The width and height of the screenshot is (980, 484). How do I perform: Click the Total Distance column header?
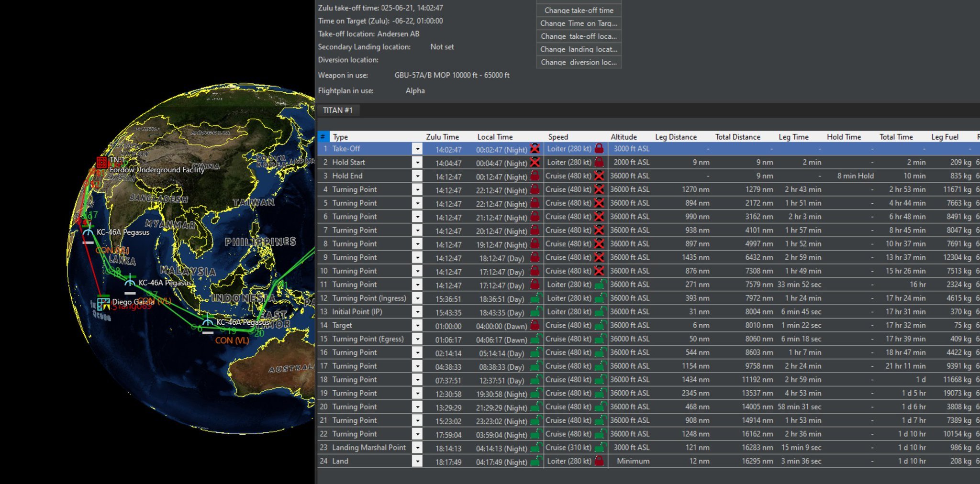[x=737, y=137]
